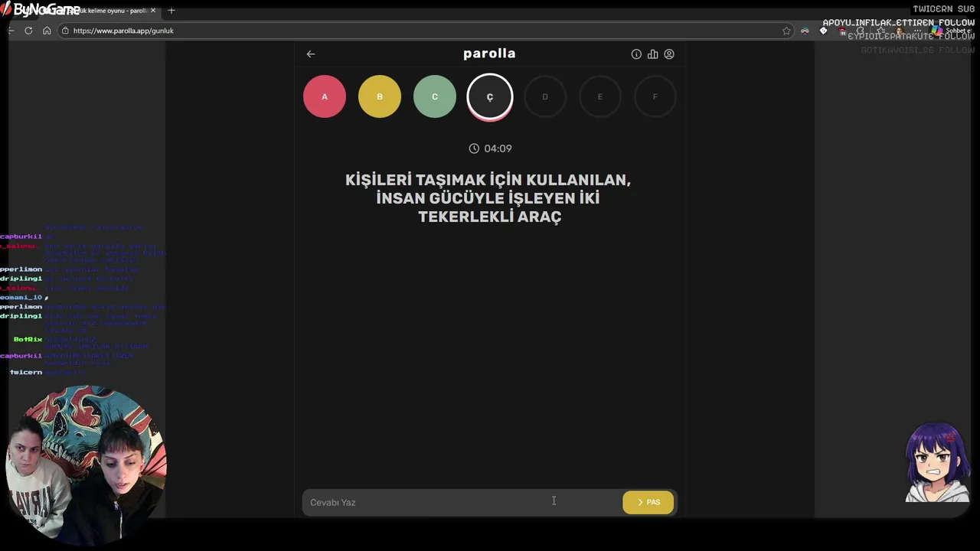Click the anime avatar character
Screen dimensions: 980x551
[938, 461]
